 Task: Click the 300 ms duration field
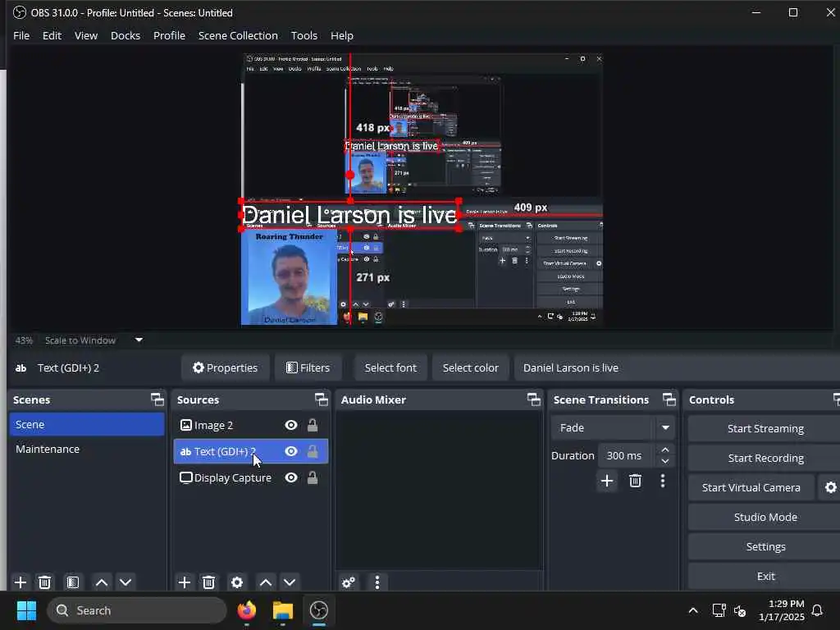point(627,455)
